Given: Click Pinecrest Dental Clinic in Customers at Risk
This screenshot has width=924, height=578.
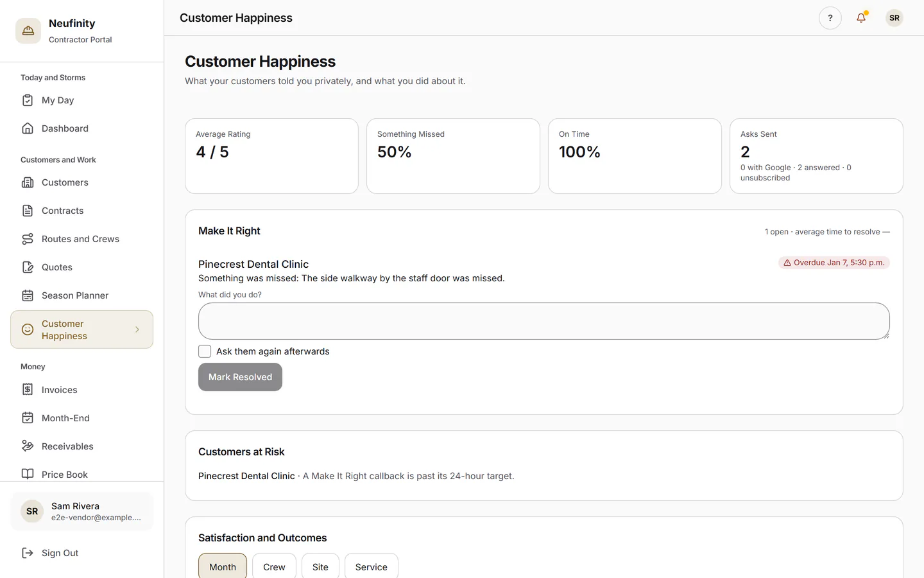Looking at the screenshot, I should pos(246,476).
